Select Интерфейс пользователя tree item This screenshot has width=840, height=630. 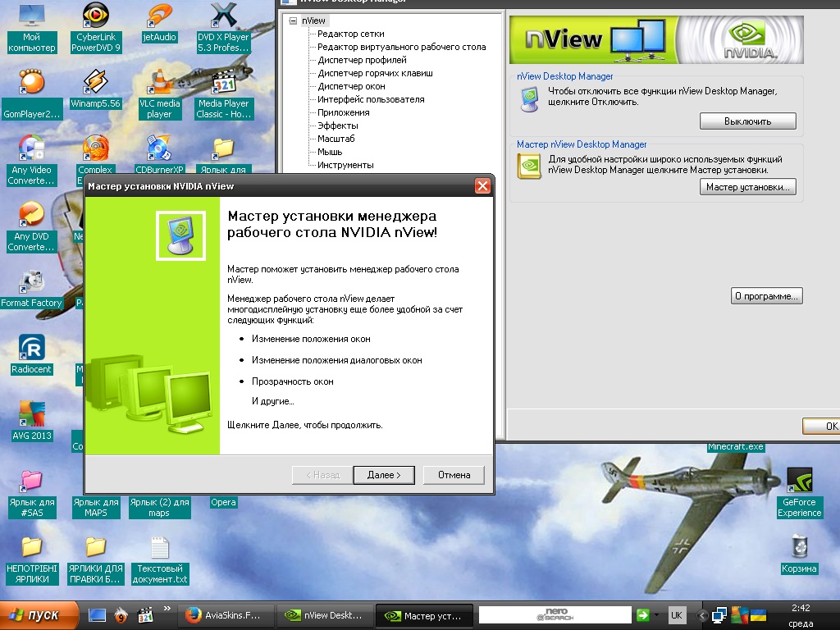(x=371, y=99)
